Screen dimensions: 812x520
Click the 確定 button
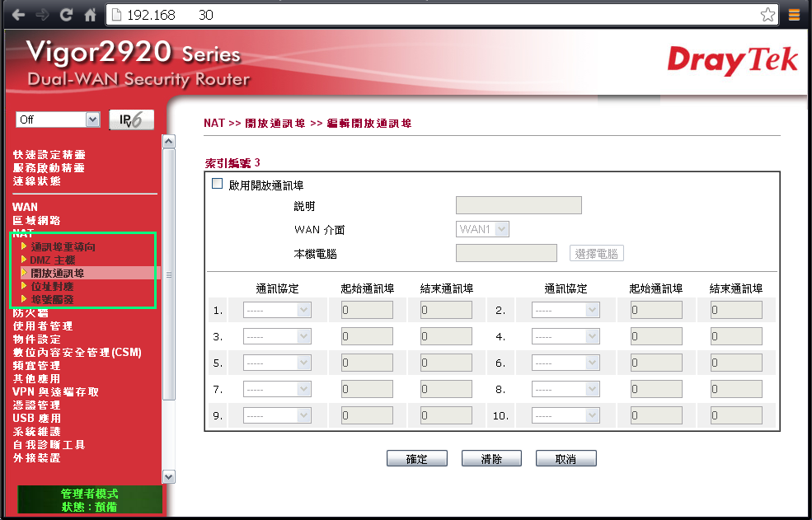click(417, 458)
